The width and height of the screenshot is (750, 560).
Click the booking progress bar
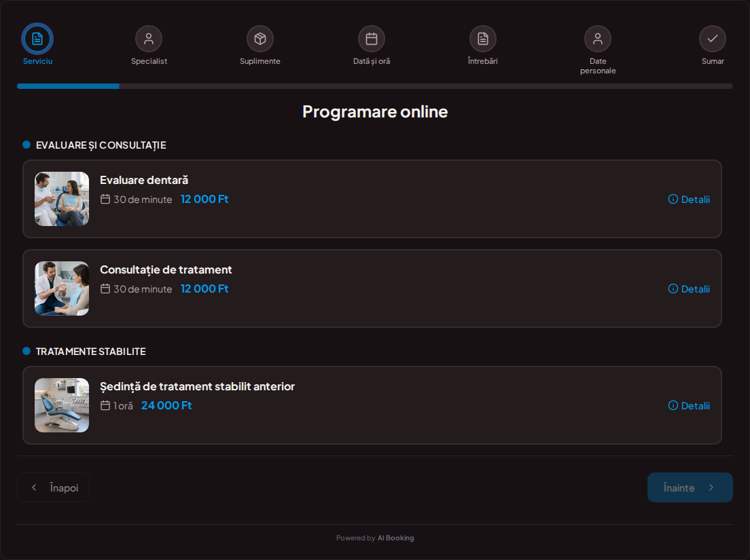point(375,86)
